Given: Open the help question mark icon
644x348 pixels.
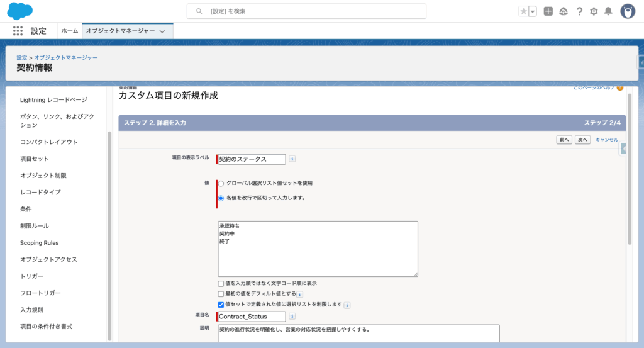Looking at the screenshot, I should pos(579,11).
